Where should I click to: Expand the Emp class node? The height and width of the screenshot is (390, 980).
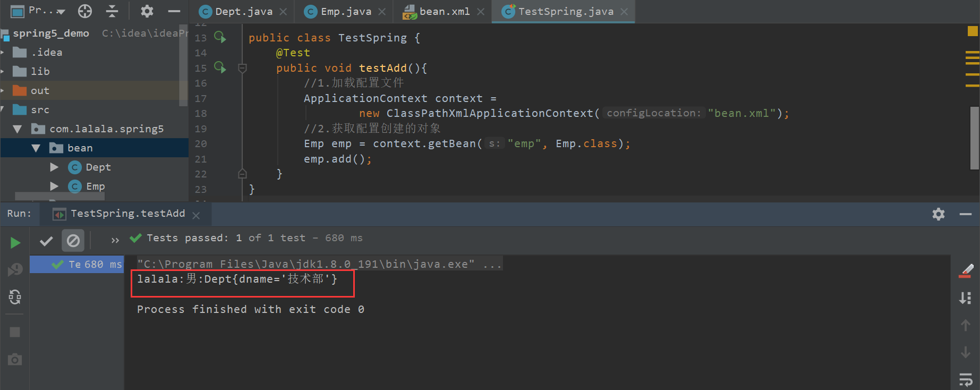tap(54, 186)
